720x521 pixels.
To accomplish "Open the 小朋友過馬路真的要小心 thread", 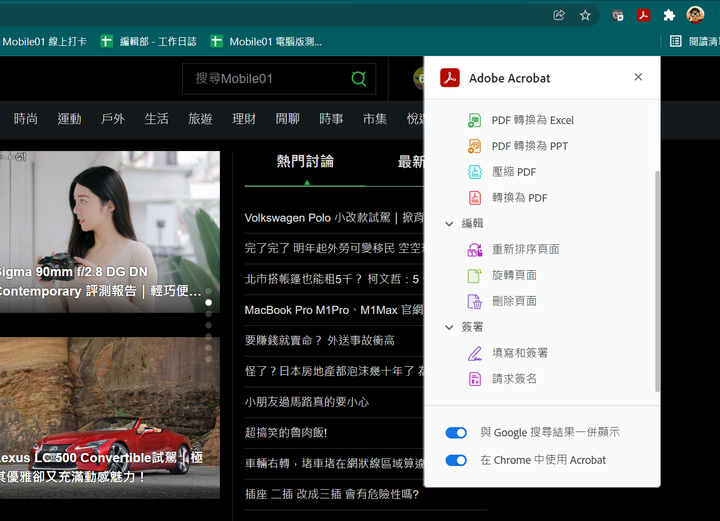I will tap(307, 402).
